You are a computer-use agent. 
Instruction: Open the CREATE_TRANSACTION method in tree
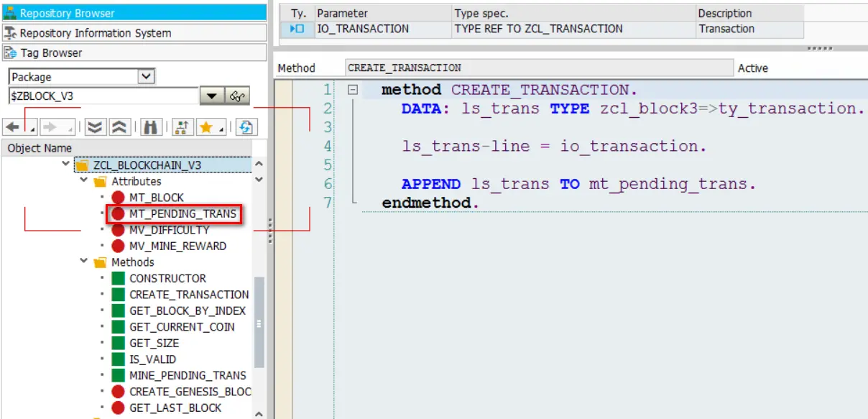[189, 295]
